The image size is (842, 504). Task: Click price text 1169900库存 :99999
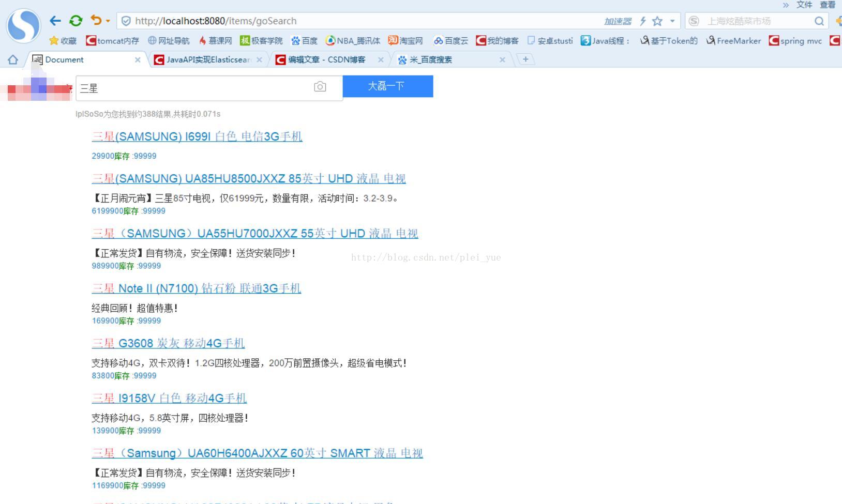click(129, 486)
